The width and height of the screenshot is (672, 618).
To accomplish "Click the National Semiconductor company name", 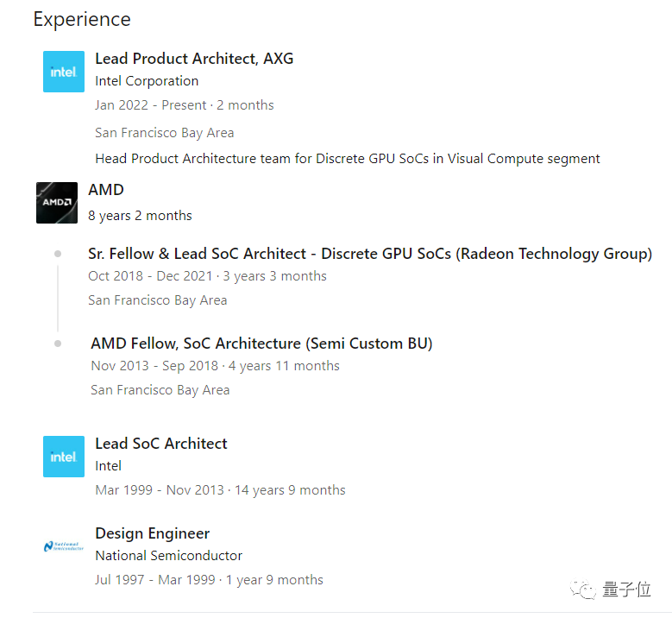I will pyautogui.click(x=168, y=556).
